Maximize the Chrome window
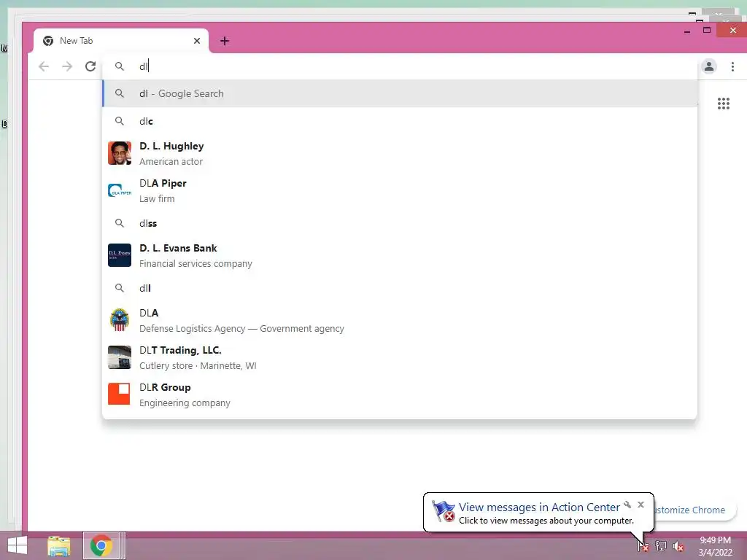The height and width of the screenshot is (560, 747). [x=707, y=31]
